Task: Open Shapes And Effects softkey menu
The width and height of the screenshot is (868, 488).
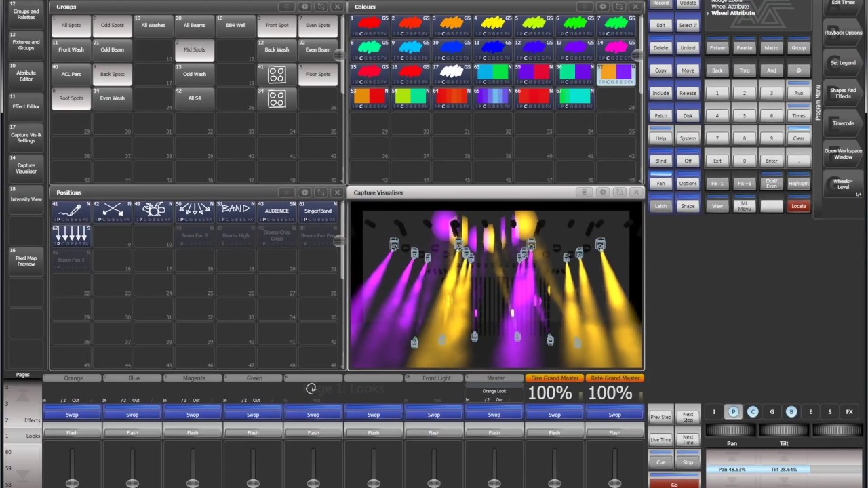Action: pos(843,94)
